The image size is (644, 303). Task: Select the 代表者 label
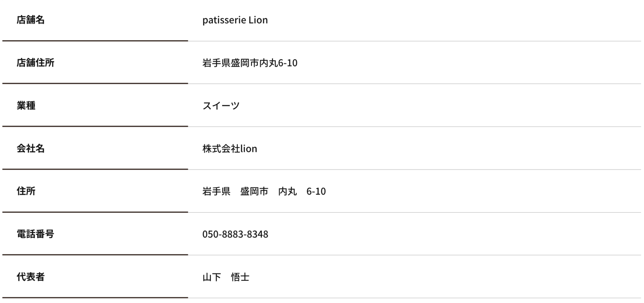coord(31,277)
